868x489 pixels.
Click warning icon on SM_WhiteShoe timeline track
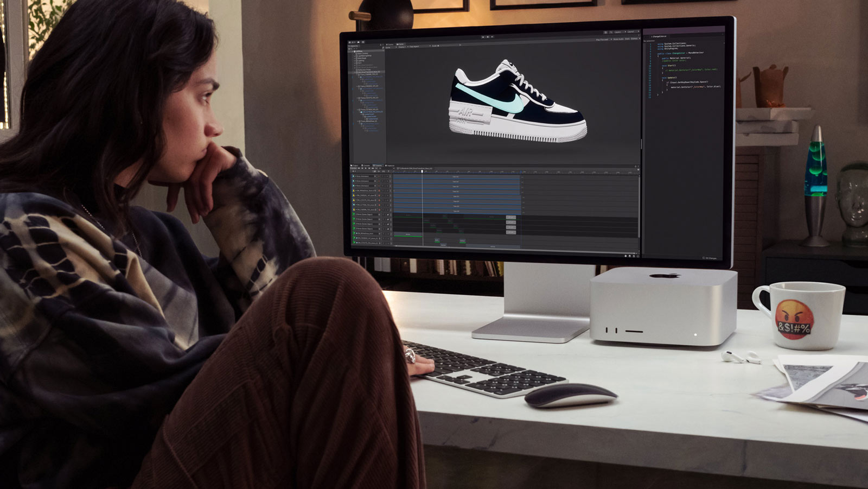(354, 190)
